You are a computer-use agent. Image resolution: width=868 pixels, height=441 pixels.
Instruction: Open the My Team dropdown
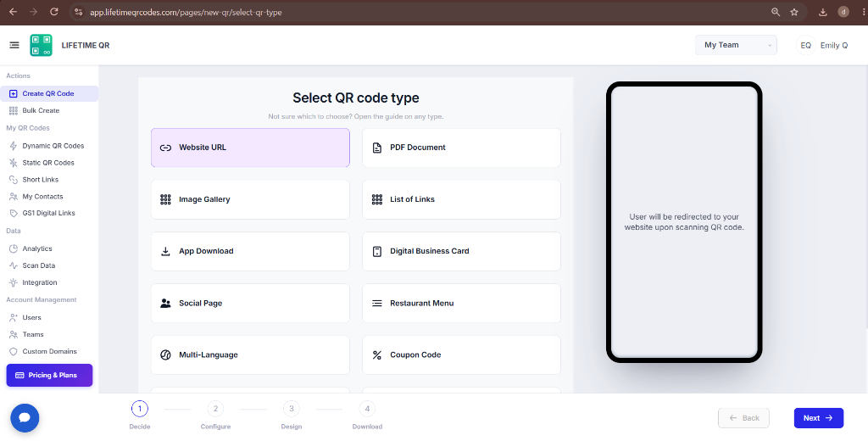tap(736, 46)
